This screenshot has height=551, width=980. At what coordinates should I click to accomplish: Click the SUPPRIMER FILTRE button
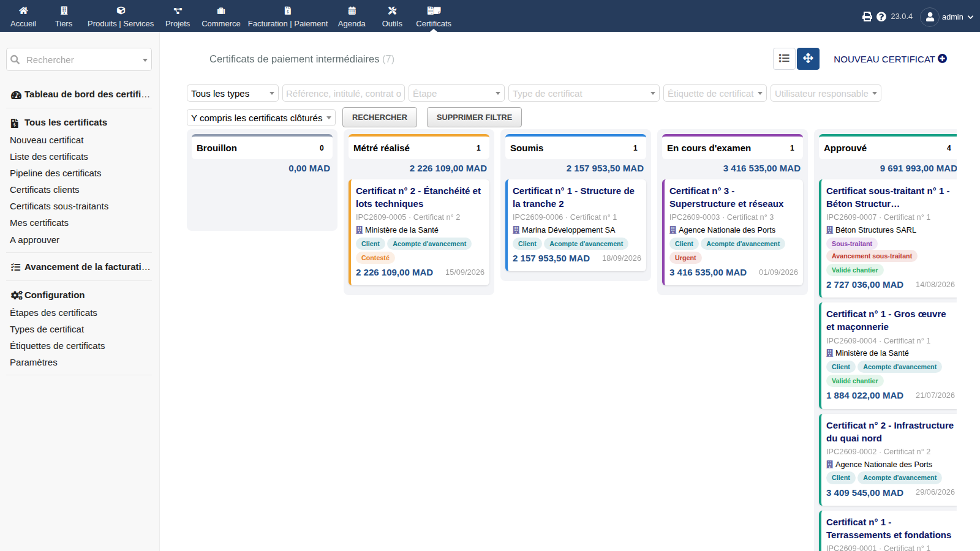(474, 117)
